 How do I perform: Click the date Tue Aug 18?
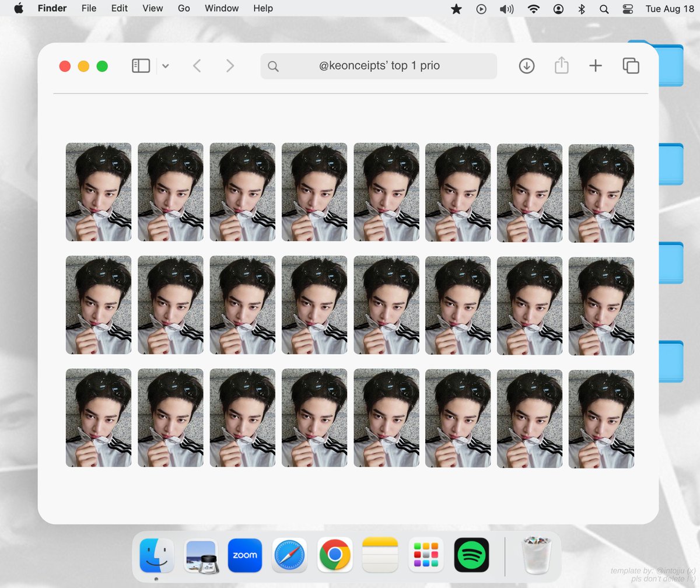(x=670, y=9)
